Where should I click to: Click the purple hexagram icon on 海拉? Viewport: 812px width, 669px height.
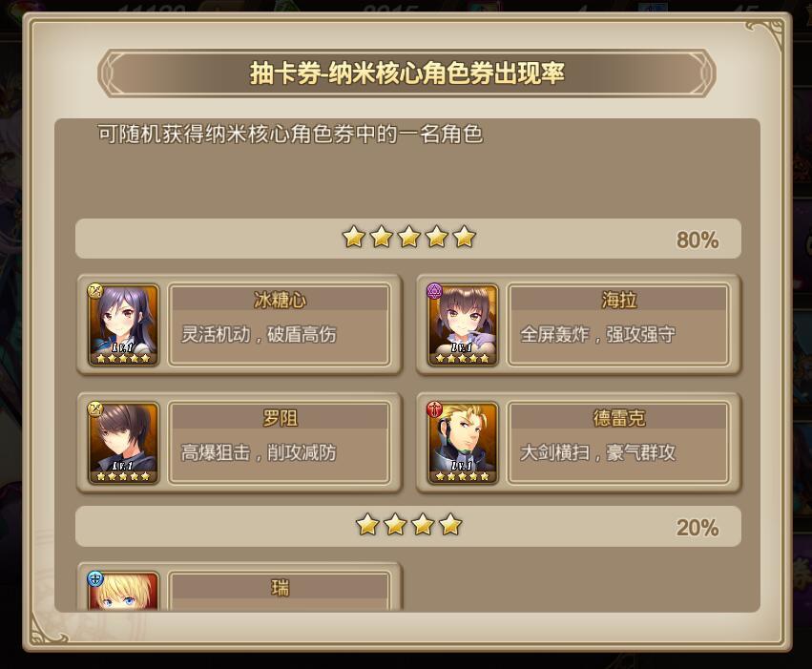[x=434, y=291]
